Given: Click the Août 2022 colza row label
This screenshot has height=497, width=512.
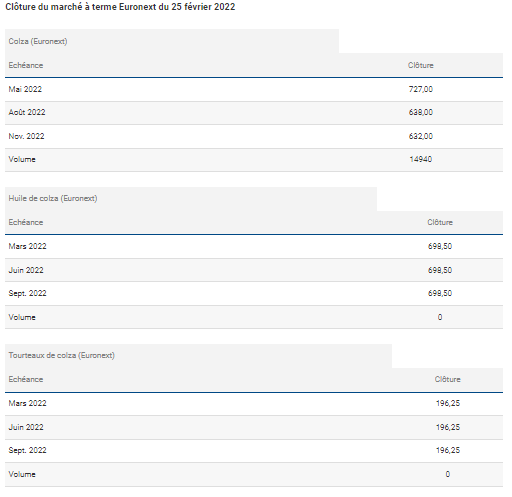Looking at the screenshot, I should 27,112.
